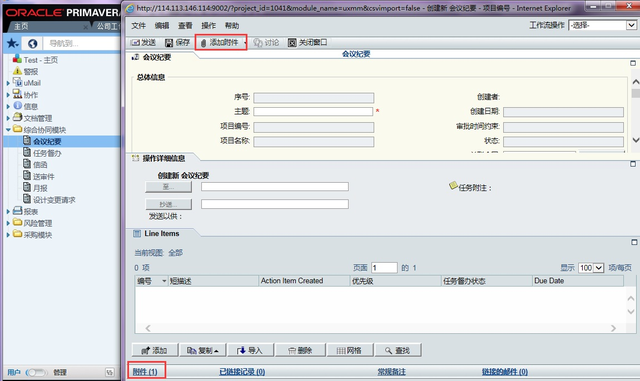Click the 警报 warning icon
This screenshot has height=381, width=640.
tap(17, 71)
